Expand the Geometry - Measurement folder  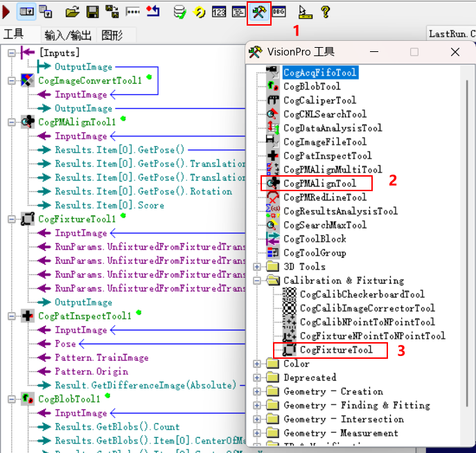257,434
